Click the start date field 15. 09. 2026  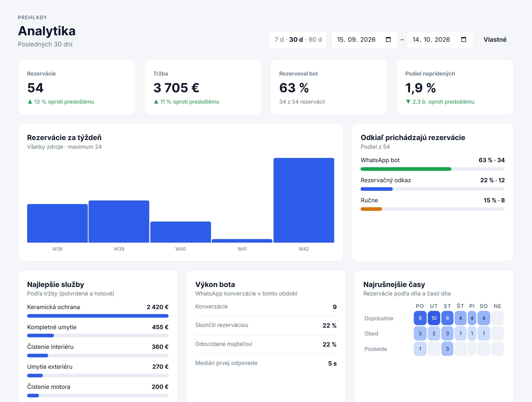364,40
